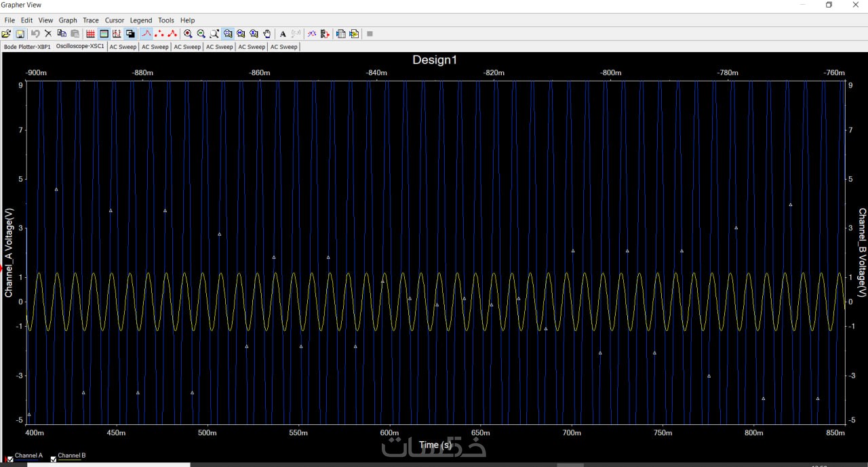Click the 800m bottom axis tick label
Screen dimensions: 868x467
[753, 432]
